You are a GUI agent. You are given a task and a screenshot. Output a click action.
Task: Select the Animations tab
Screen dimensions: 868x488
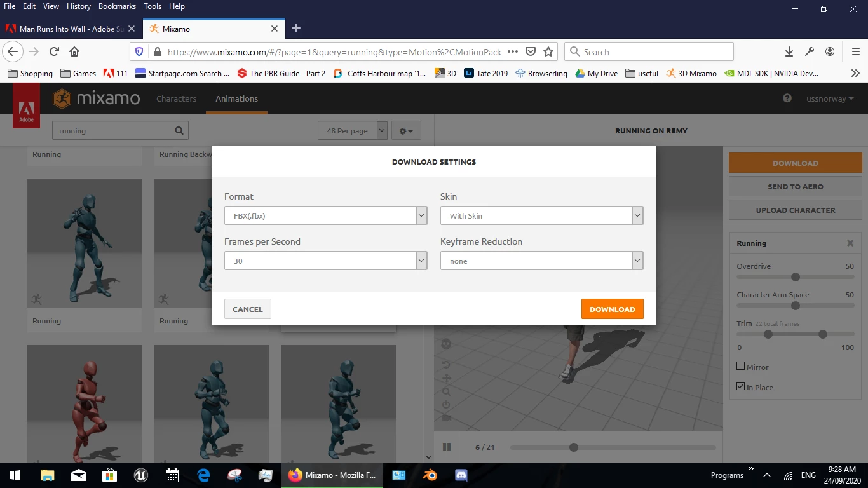(236, 98)
